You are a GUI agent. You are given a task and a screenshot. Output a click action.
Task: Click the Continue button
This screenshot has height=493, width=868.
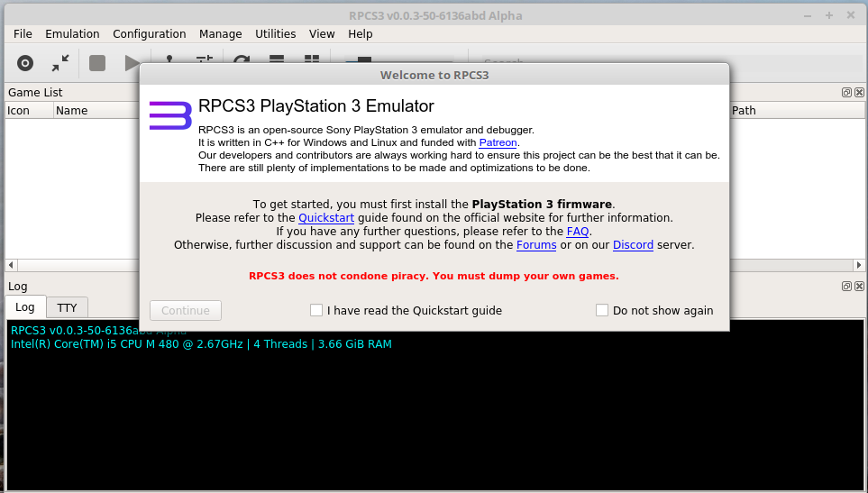(186, 310)
